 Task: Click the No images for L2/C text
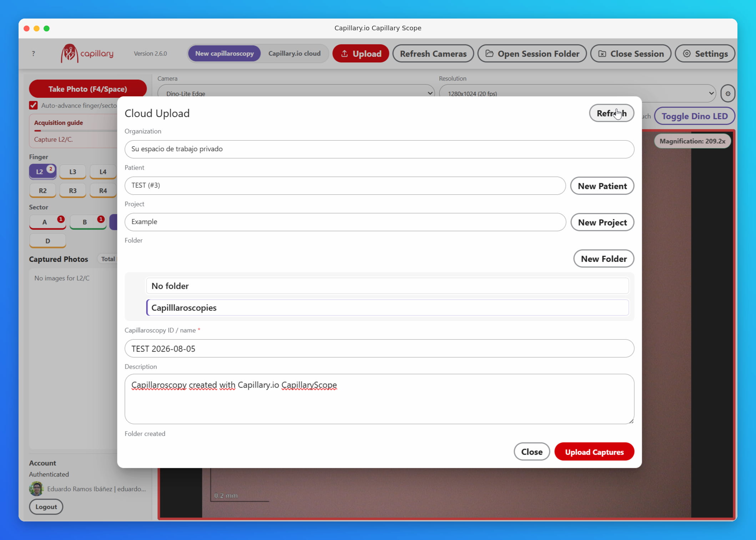pyautogui.click(x=62, y=278)
